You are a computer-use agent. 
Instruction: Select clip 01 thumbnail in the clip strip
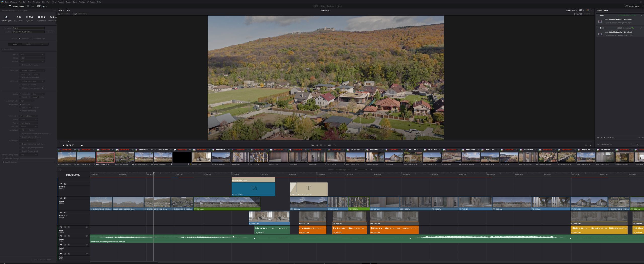(x=67, y=157)
